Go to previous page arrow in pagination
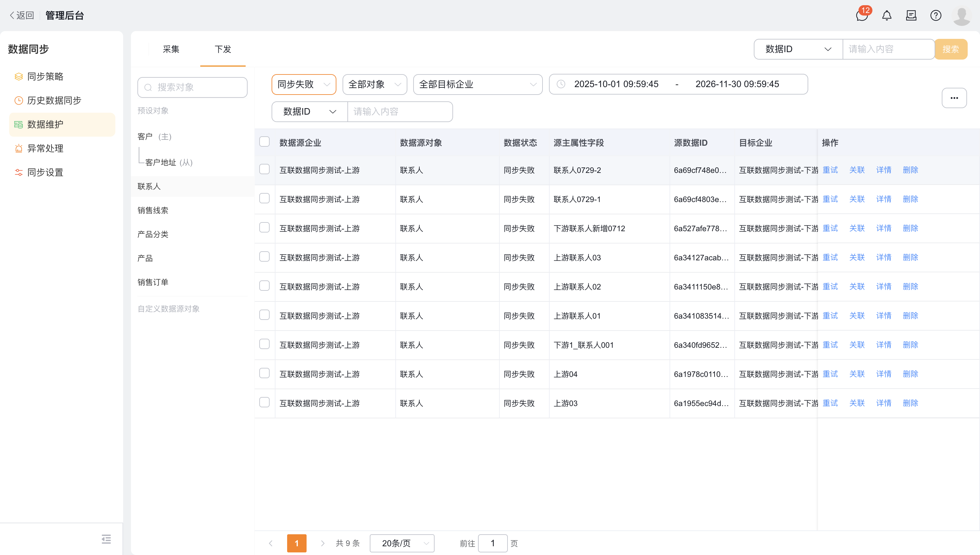This screenshot has height=555, width=980. (x=271, y=543)
